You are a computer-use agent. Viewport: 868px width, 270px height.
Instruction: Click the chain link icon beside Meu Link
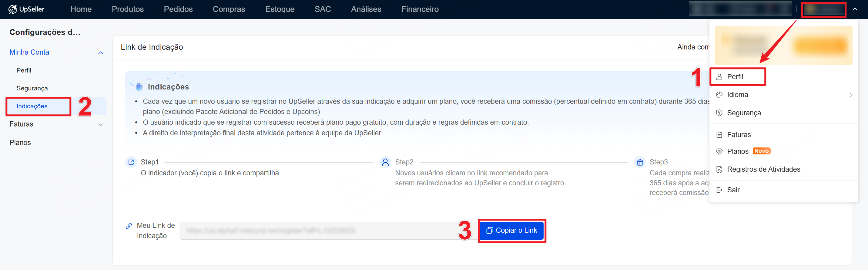point(129,226)
